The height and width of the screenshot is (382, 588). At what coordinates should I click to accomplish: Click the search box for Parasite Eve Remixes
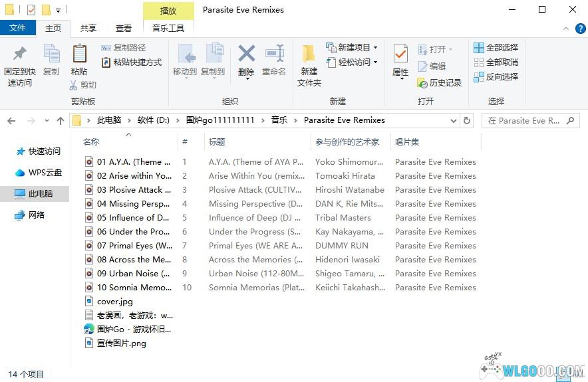point(524,121)
